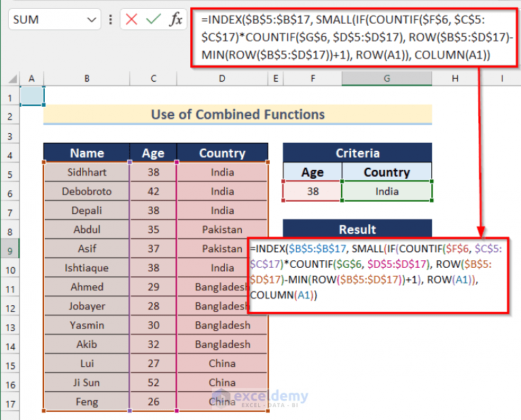Click age cell 28 for Jobayer
This screenshot has height=420, width=521.
[154, 306]
